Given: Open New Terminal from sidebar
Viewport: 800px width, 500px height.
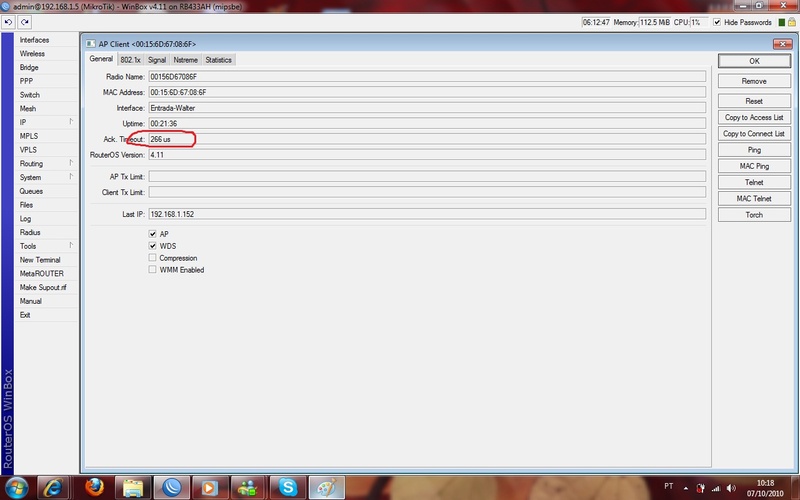Looking at the screenshot, I should (x=46, y=260).
